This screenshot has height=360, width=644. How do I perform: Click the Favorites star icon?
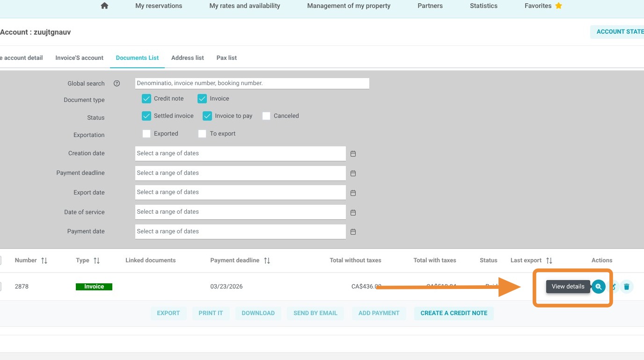coord(558,6)
